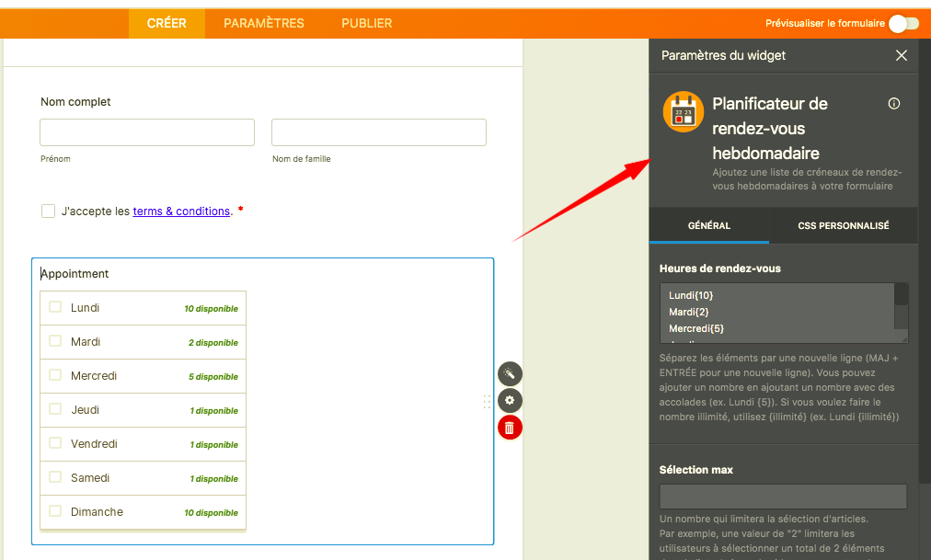Click the Planificateur de rendez-vous hebdomadaire title

[x=769, y=128]
